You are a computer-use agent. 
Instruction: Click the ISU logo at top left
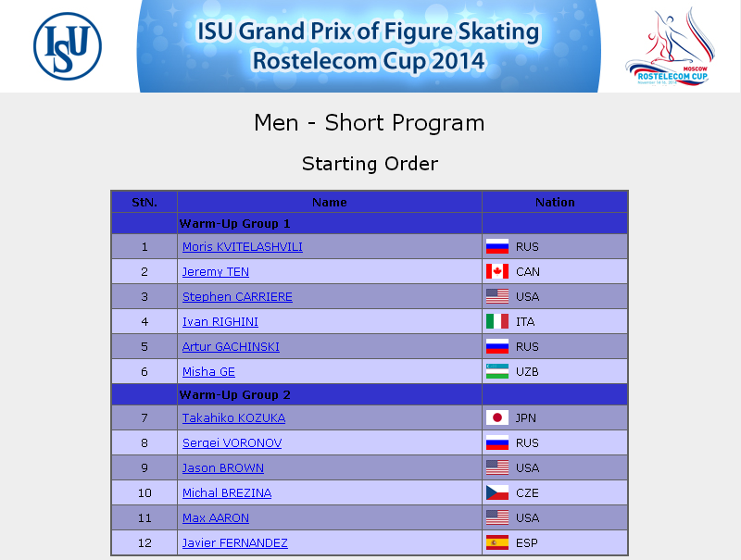(x=68, y=46)
